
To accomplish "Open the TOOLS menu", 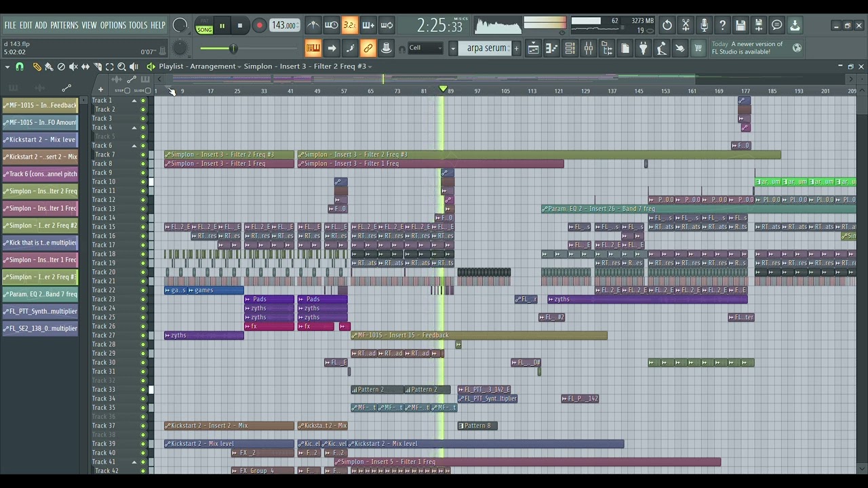I will tap(138, 25).
